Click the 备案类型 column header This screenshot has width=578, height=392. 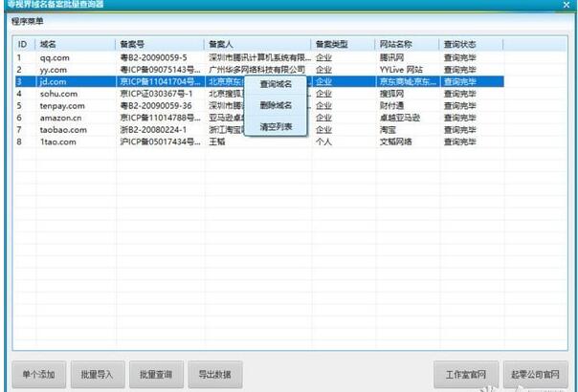click(332, 44)
